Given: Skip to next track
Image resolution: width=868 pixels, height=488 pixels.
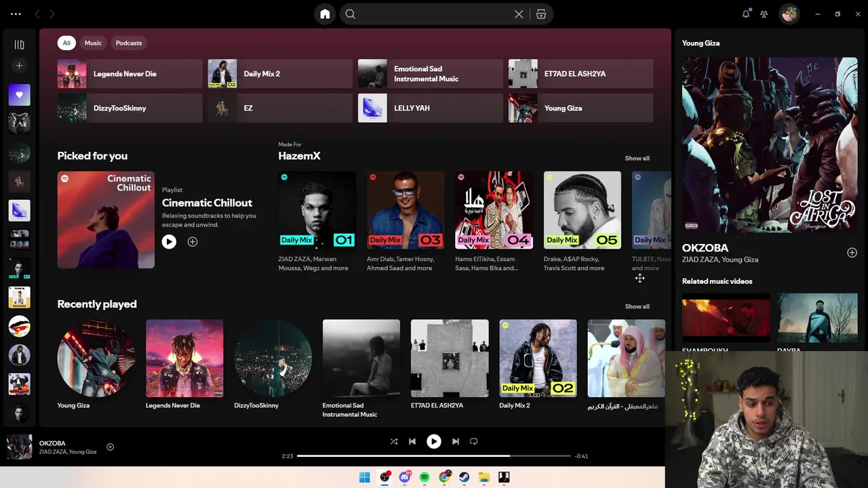Looking at the screenshot, I should point(455,441).
